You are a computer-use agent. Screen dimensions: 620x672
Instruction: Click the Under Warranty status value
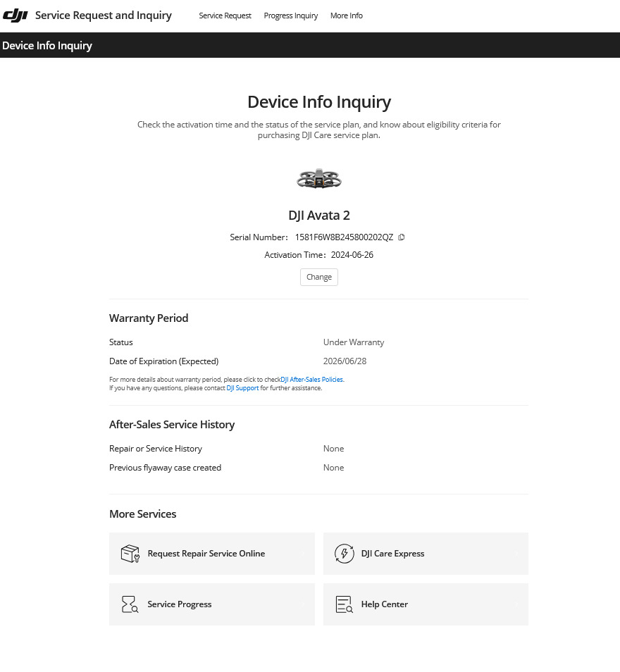(354, 342)
